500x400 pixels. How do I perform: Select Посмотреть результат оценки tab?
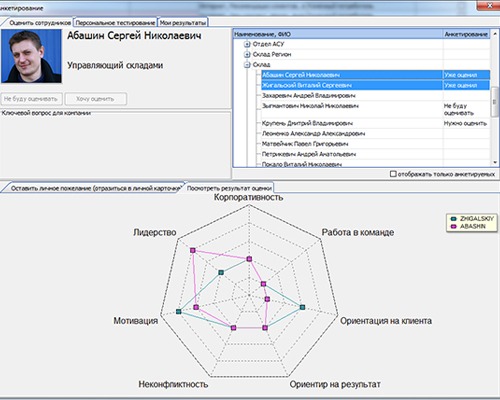229,188
